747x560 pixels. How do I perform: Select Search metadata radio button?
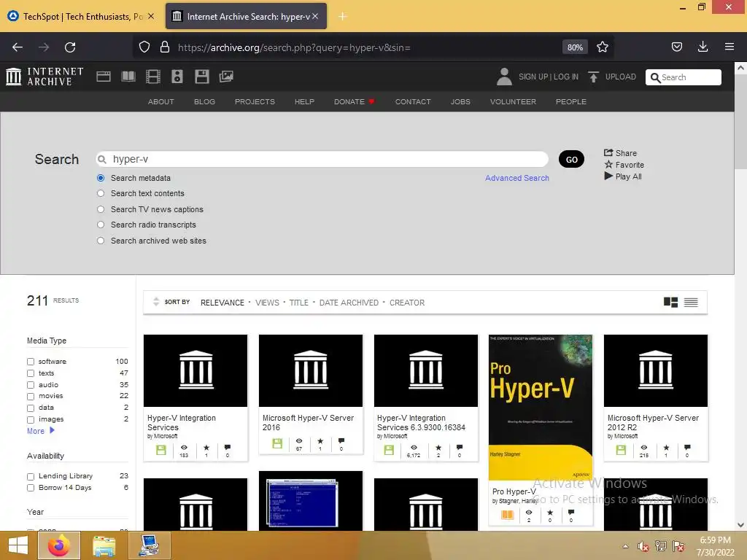click(x=101, y=178)
